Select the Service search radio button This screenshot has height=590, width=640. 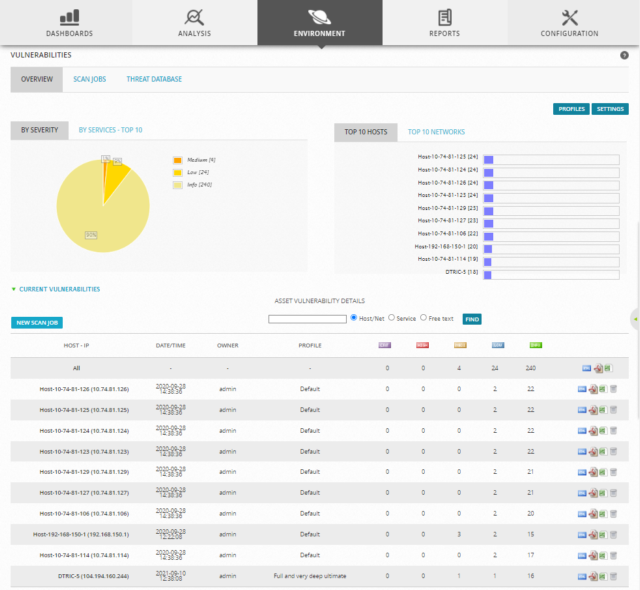pyautogui.click(x=391, y=318)
